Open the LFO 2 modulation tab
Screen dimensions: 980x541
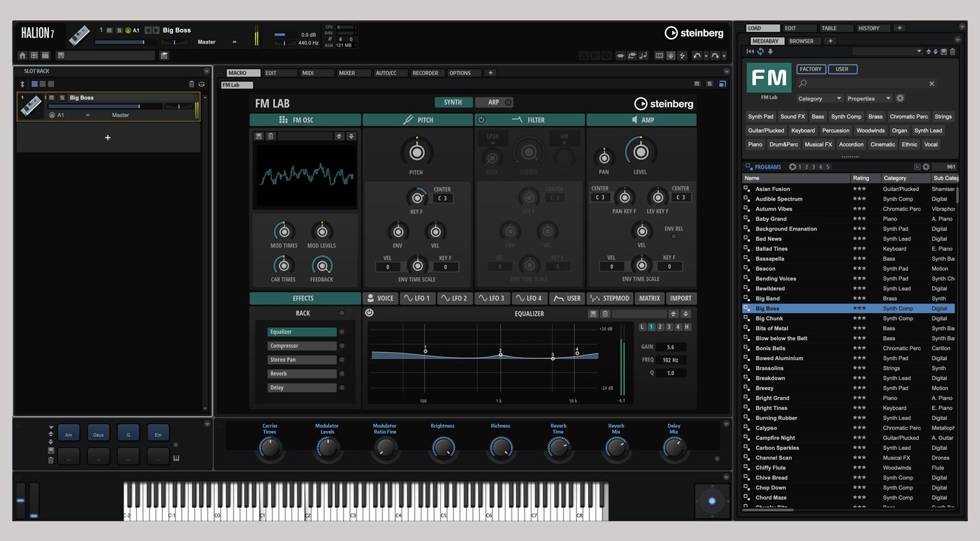click(x=454, y=298)
